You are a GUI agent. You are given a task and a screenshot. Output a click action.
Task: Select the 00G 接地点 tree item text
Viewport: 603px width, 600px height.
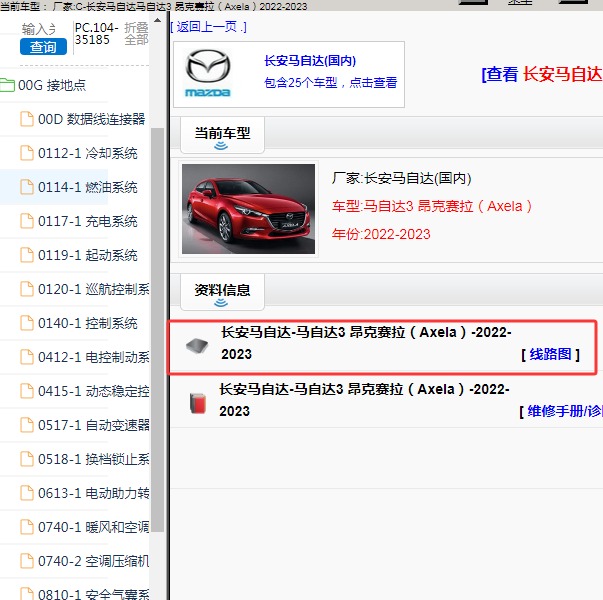[x=52, y=85]
